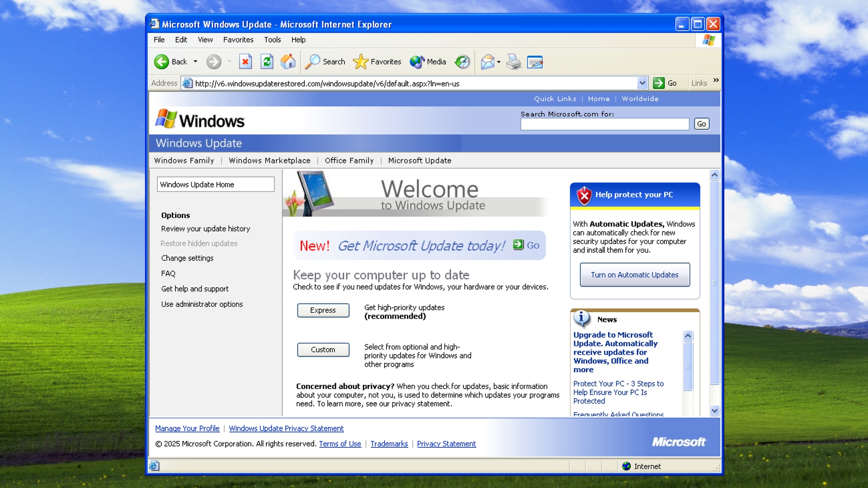
Task: Click the Internet zone globe in status bar
Action: tap(626, 466)
